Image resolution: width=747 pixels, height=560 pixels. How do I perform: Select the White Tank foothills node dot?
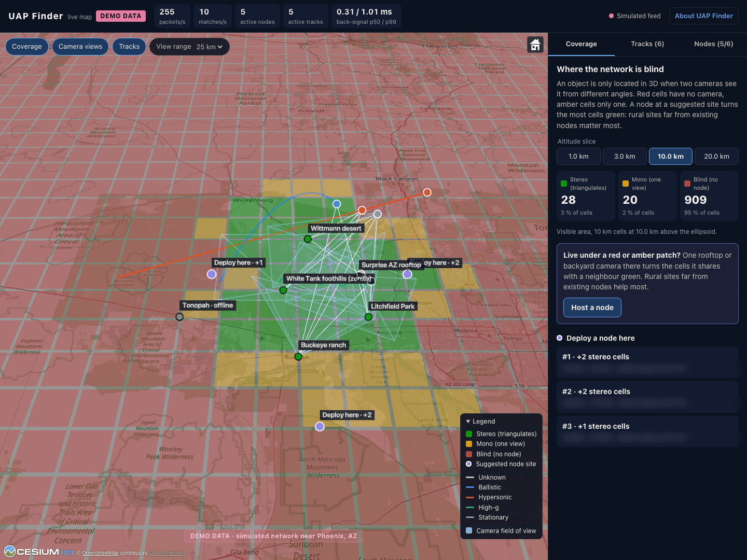283,290
